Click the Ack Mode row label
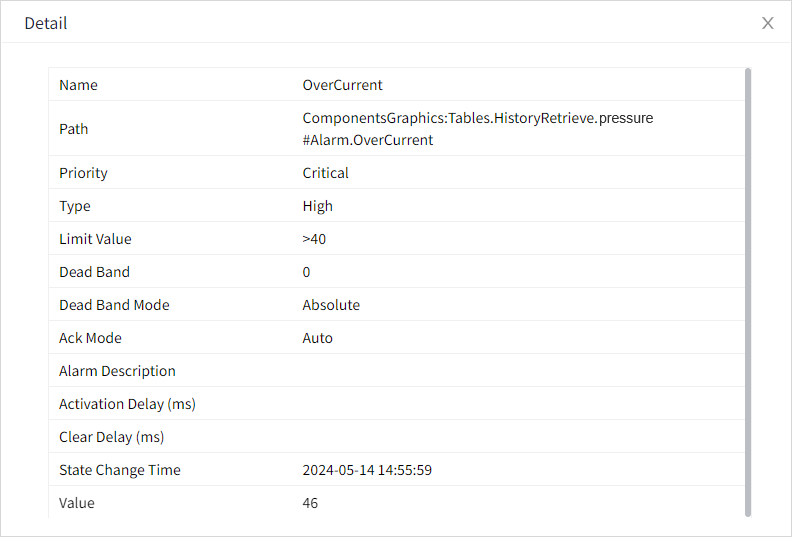The image size is (792, 537). point(90,338)
